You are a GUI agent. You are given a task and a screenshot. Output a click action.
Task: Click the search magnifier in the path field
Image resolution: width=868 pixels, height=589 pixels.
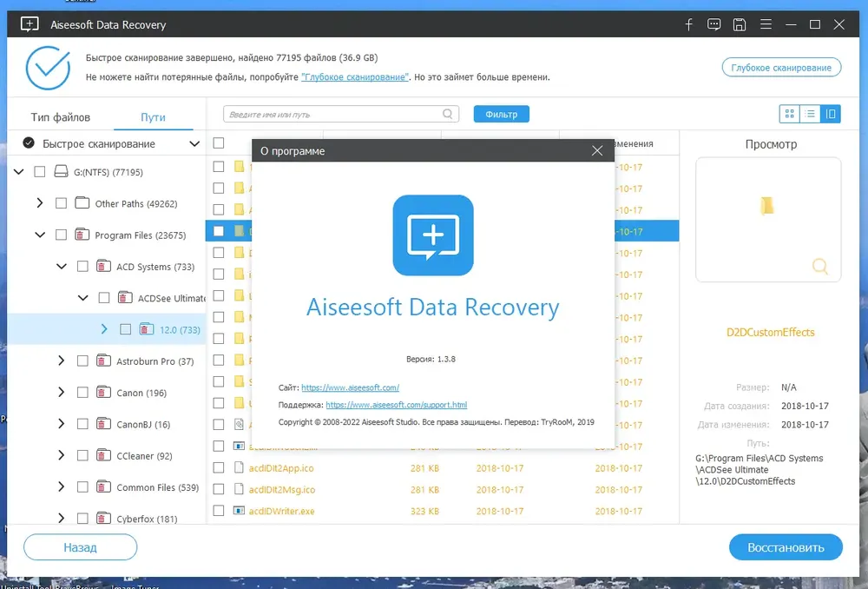(x=448, y=114)
